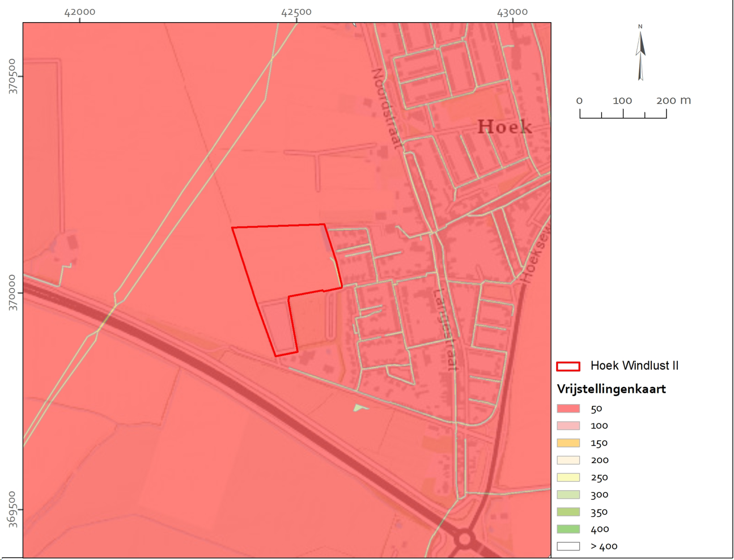Click the 369500 y-axis coordinate label

12,509
